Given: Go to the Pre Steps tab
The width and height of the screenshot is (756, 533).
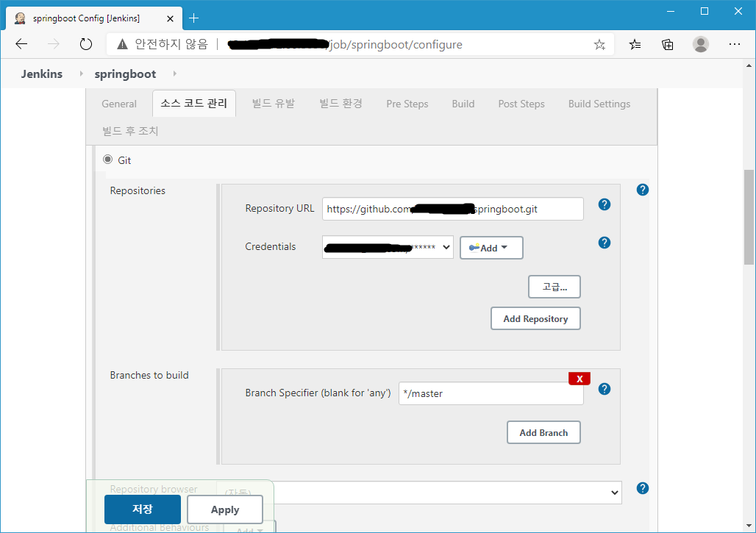Looking at the screenshot, I should coord(407,104).
